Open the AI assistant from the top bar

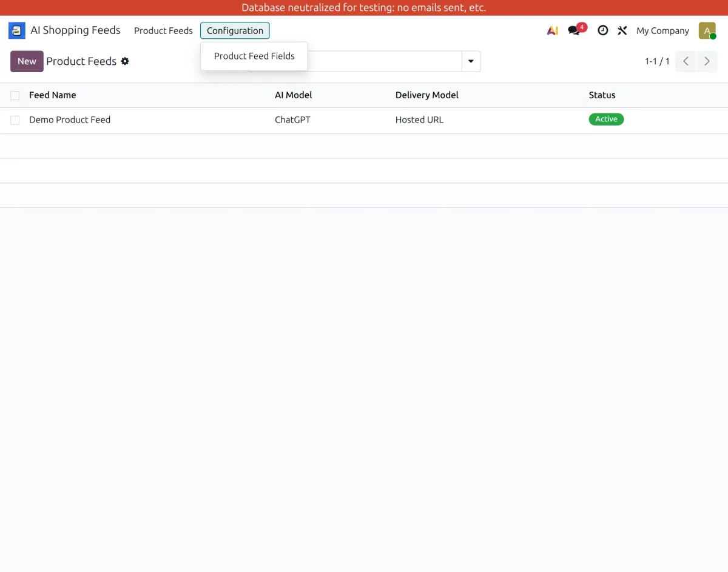551,30
